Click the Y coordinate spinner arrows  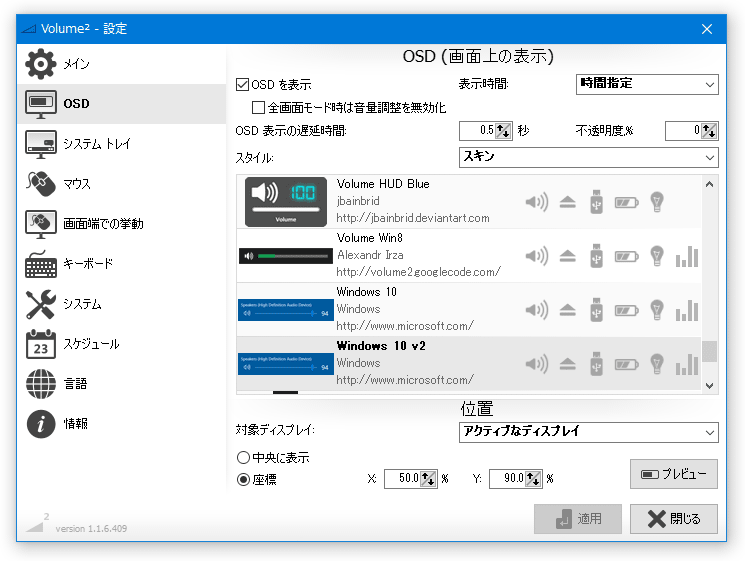coord(533,478)
